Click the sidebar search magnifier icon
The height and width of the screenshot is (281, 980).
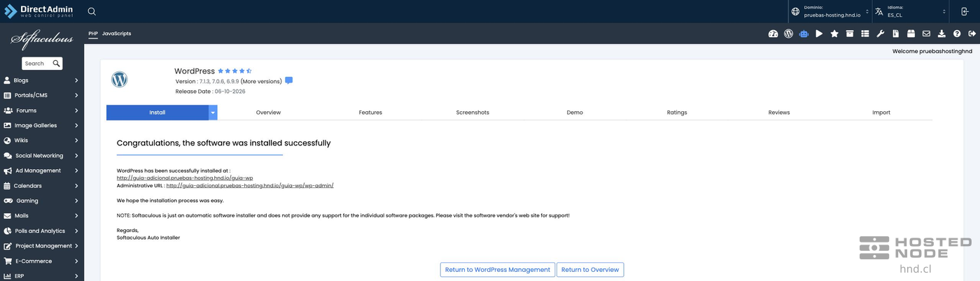click(x=56, y=64)
